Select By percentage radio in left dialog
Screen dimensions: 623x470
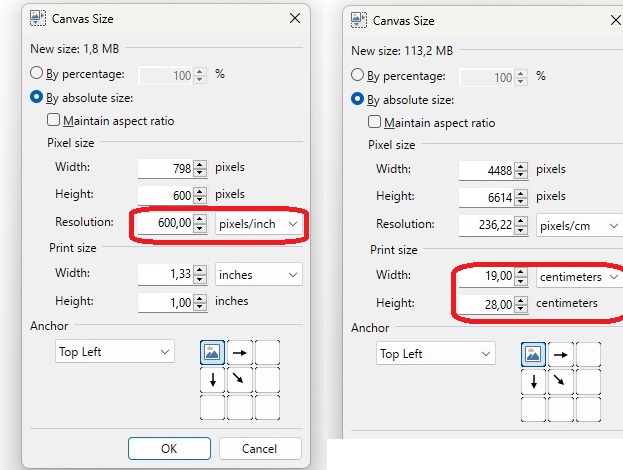(36, 73)
